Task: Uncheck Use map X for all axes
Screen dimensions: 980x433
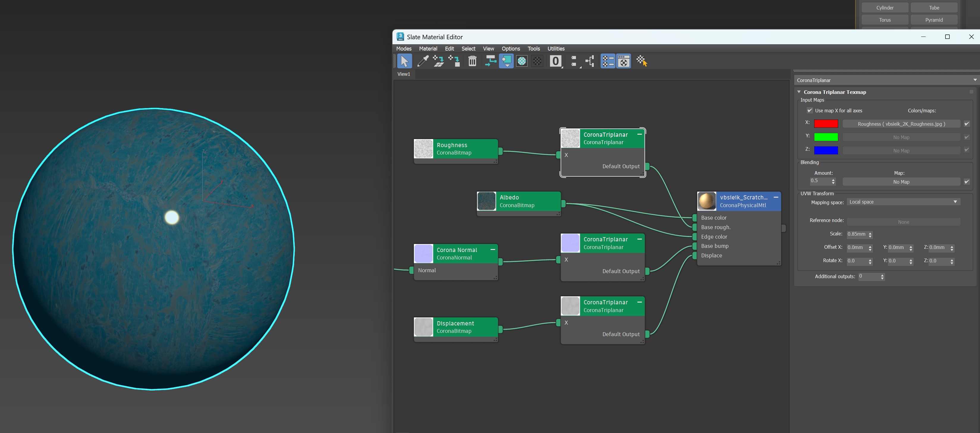Action: coord(810,111)
